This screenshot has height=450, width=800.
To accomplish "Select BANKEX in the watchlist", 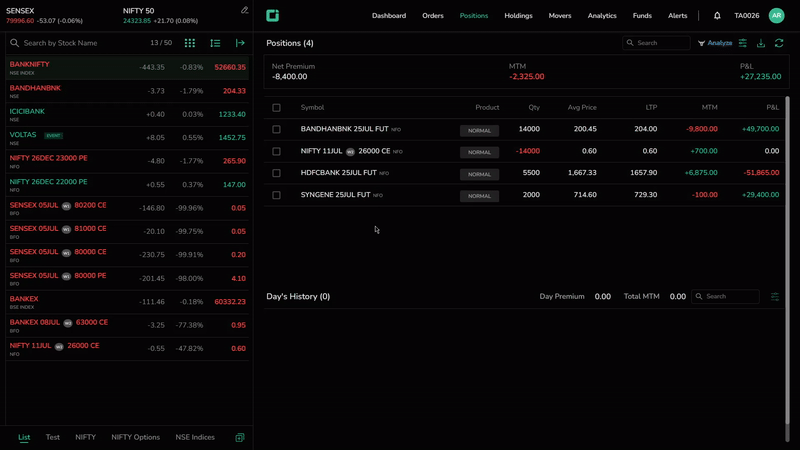I will pyautogui.click(x=127, y=302).
